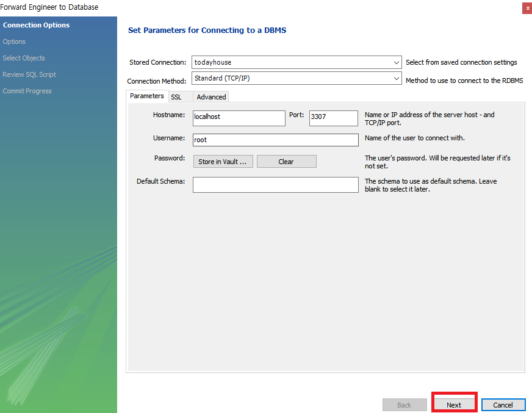Switch to the Parameters tab
The height and width of the screenshot is (413, 532).
(x=147, y=96)
